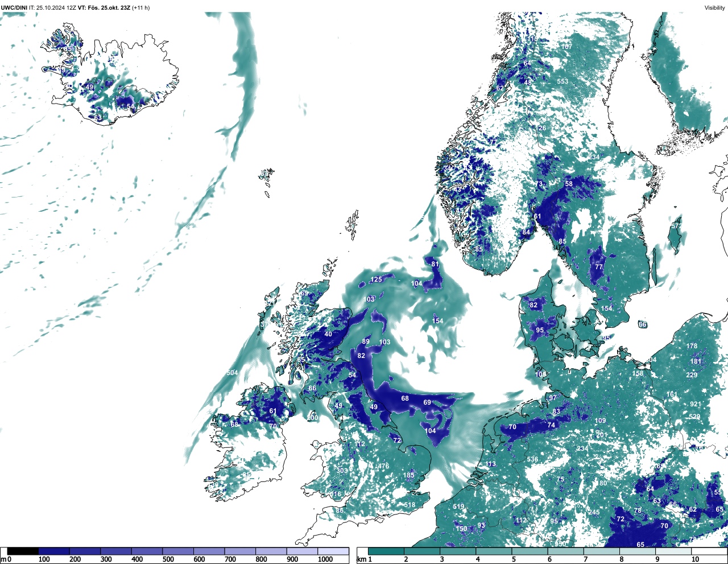
Task: Click the '89' value off Scotland's east coast
Action: click(366, 341)
